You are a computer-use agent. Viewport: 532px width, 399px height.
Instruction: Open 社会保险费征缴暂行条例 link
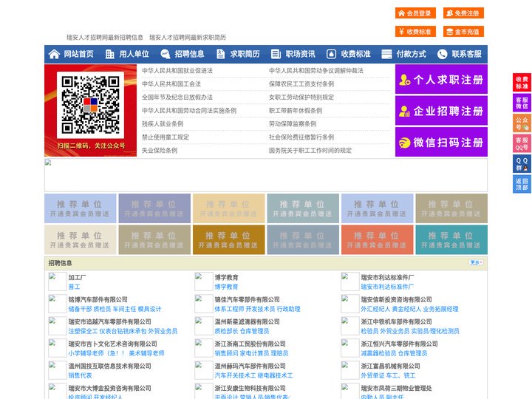[301, 137]
